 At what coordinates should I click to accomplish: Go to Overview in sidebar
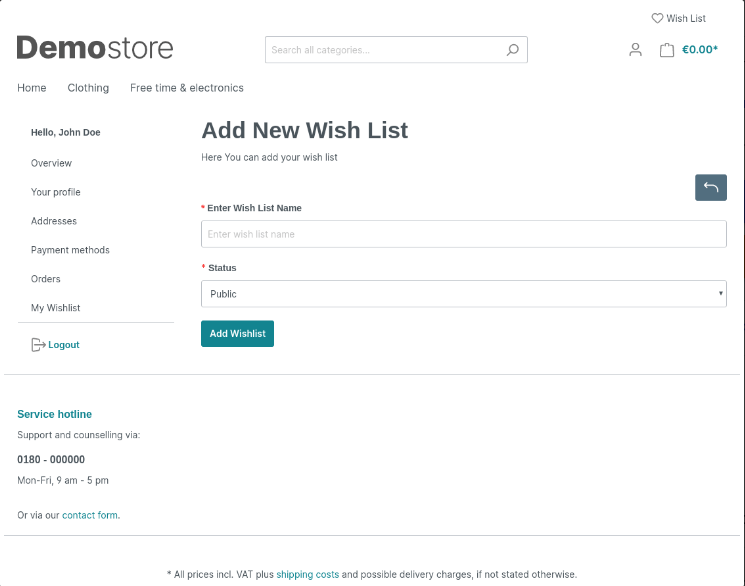52,163
